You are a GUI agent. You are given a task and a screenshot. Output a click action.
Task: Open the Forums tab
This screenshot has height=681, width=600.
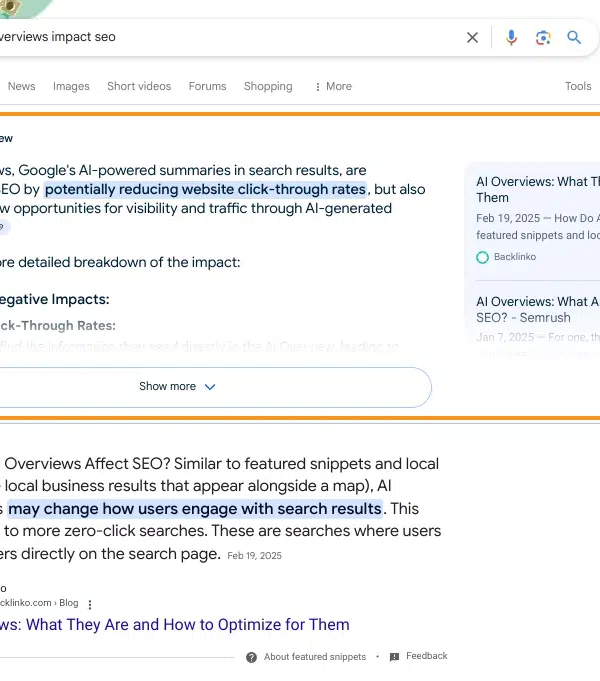[207, 86]
